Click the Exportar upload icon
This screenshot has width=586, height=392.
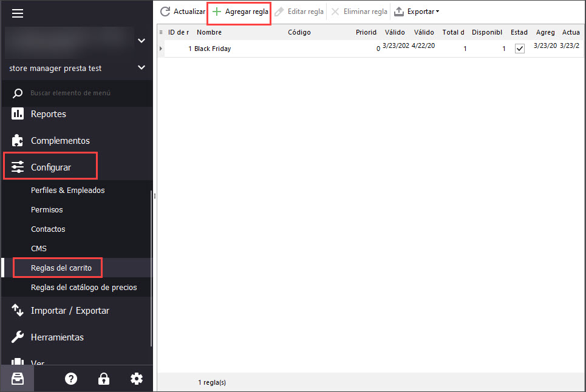(x=399, y=12)
